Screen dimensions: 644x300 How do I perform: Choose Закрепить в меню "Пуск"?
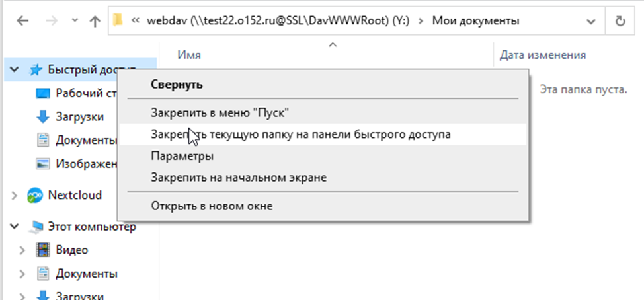tap(220, 112)
